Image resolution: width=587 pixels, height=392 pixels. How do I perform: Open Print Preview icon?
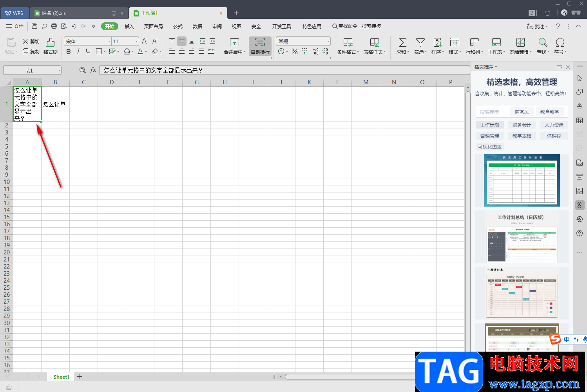(x=64, y=26)
